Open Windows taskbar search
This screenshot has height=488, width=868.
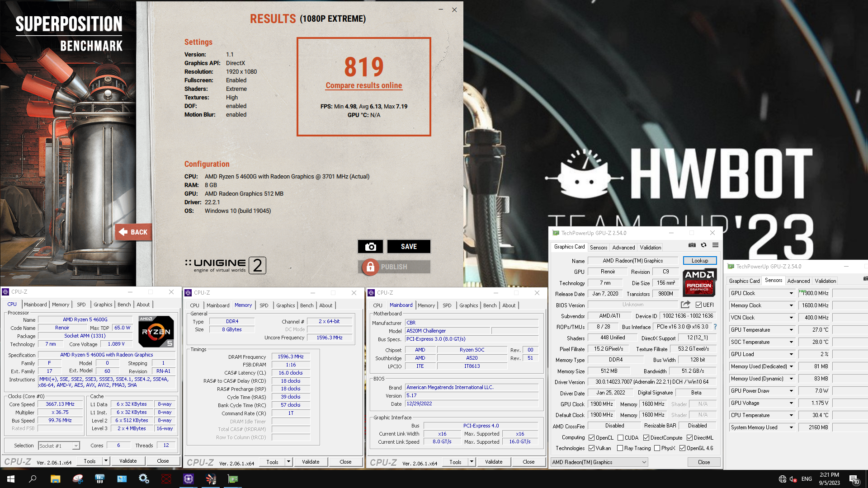[33, 479]
